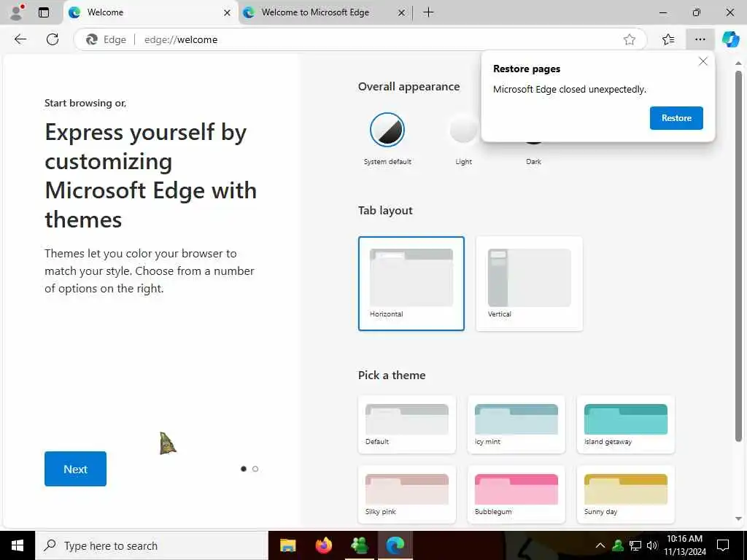Open the Windows Start menu
This screenshot has width=747, height=560.
coord(18,545)
